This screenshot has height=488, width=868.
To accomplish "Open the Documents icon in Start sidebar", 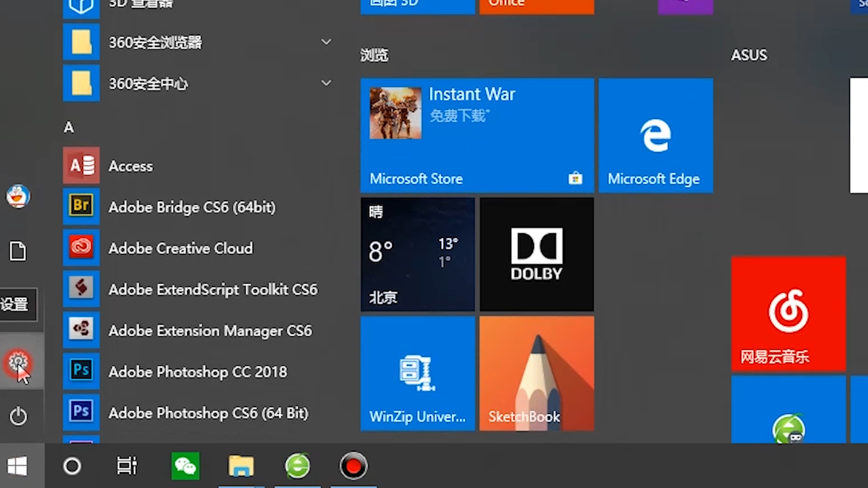I will [x=18, y=251].
